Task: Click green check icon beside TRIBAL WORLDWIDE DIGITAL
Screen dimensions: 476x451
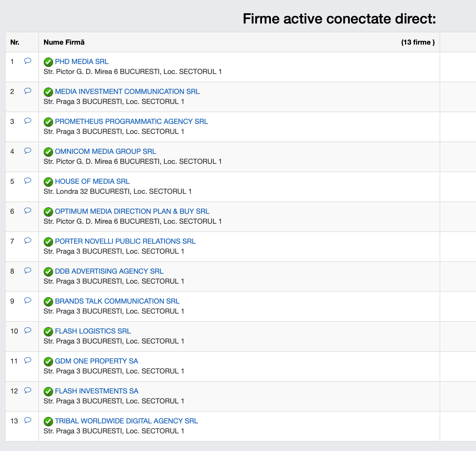Action: [x=48, y=422]
